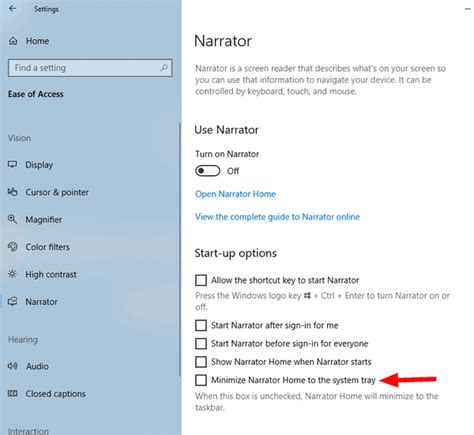Click the Settings window title text
Screen dimensions: 474x435
[x=46, y=9]
